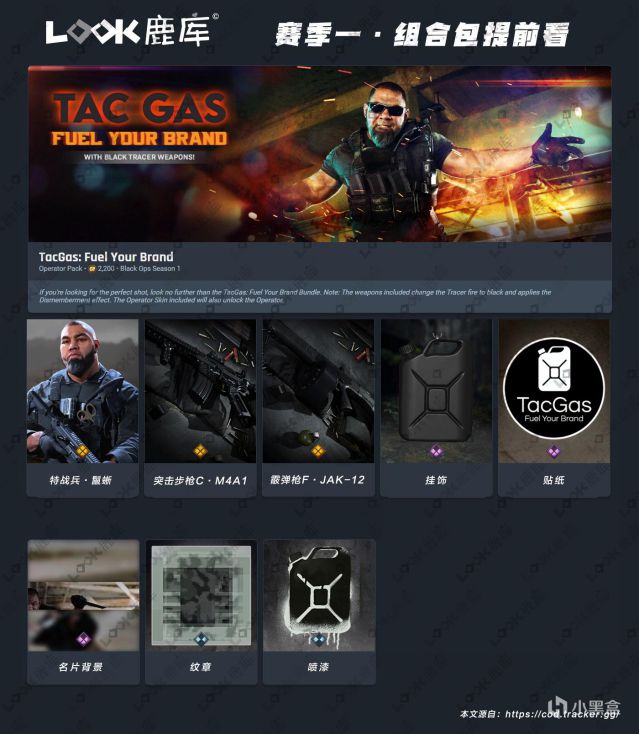Open the Tac Gas banner image
This screenshot has height=734, width=639.
[x=320, y=154]
